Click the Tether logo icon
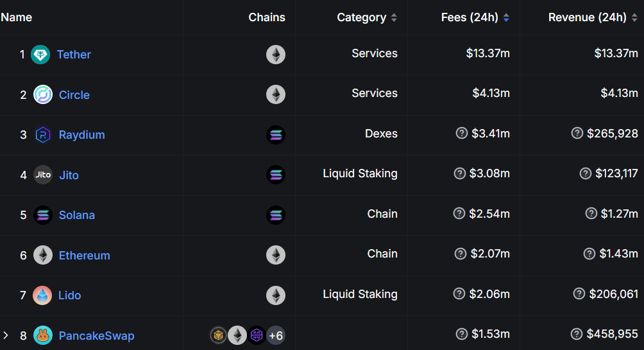644x350 pixels. (x=40, y=55)
